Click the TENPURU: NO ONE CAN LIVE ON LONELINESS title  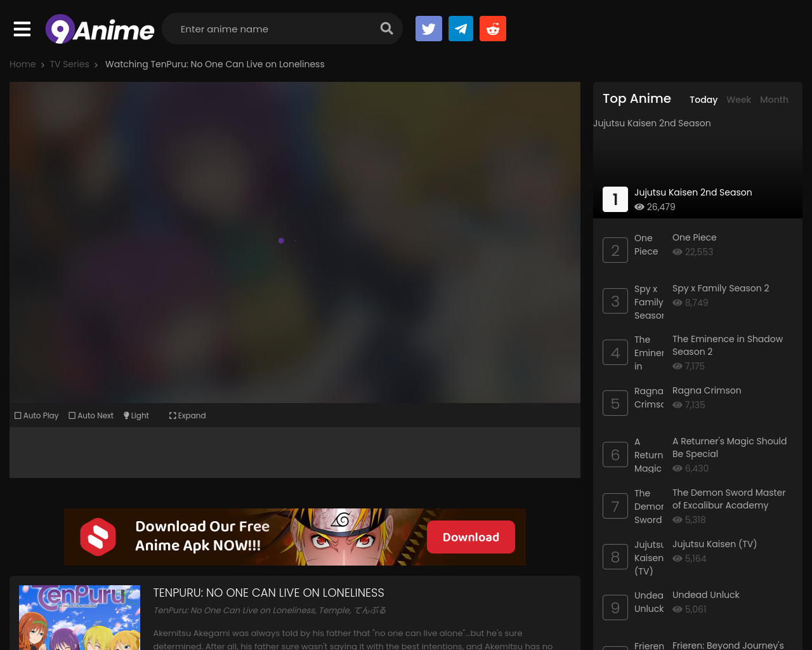(x=269, y=593)
